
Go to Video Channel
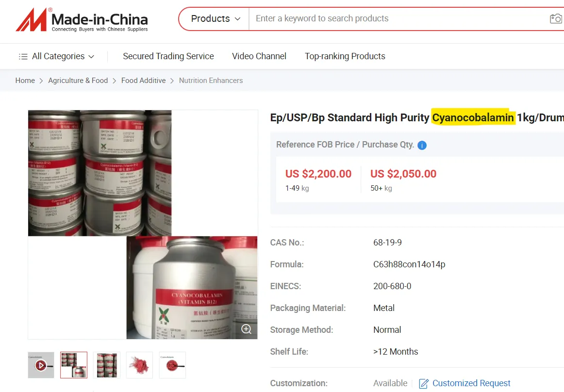click(x=259, y=56)
